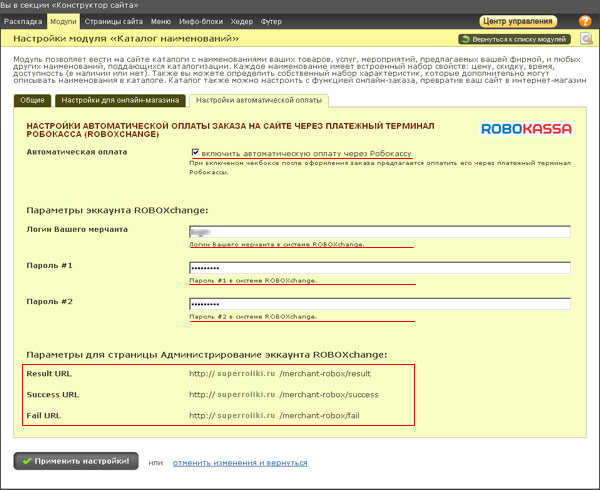Open Страницы сайта in the top menu
The height and width of the screenshot is (490, 600).
click(x=114, y=21)
